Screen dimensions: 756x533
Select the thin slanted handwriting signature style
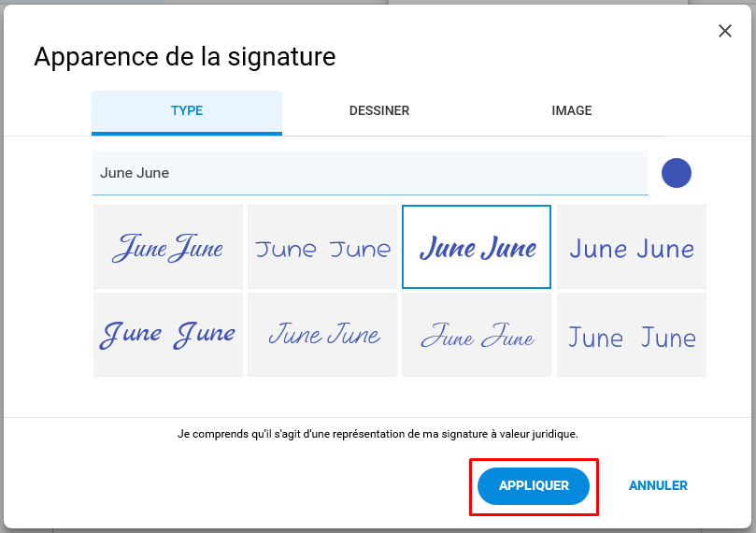point(322,335)
